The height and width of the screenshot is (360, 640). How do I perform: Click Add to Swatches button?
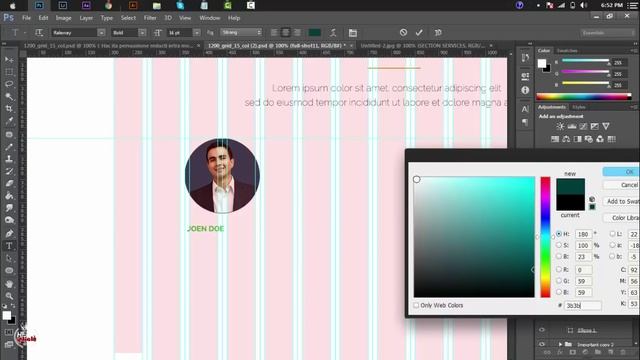click(x=621, y=201)
